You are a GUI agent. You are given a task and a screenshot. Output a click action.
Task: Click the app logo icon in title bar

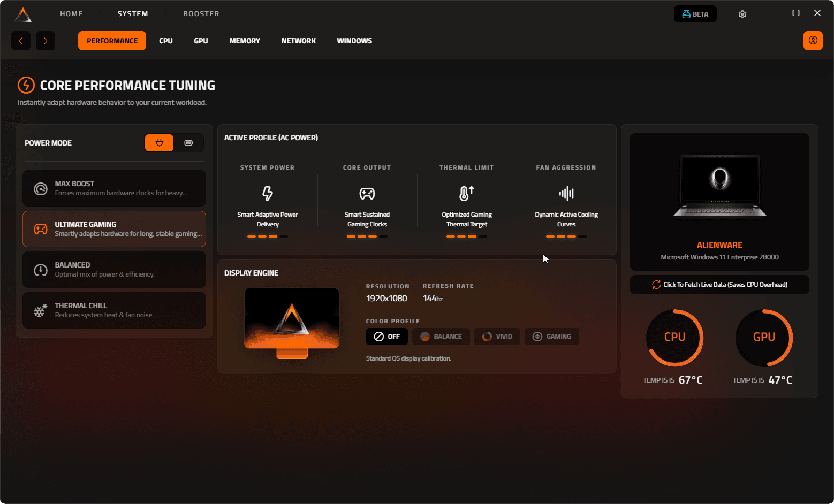(x=23, y=14)
